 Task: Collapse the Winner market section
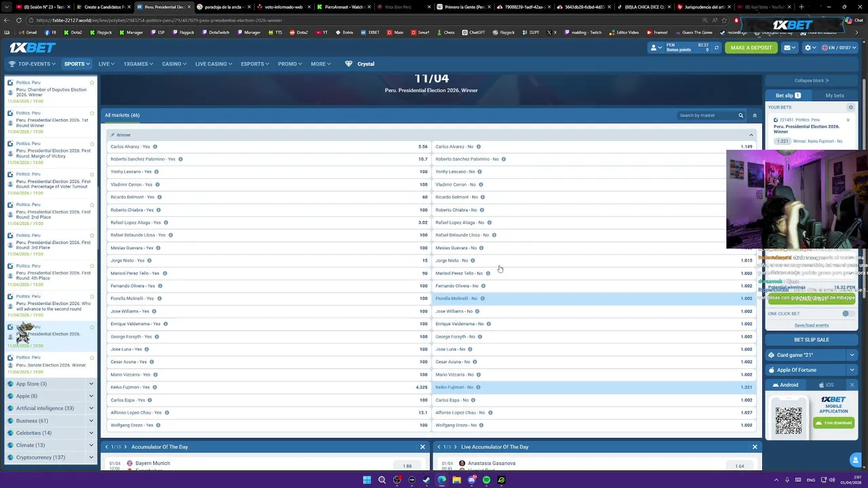(751, 135)
